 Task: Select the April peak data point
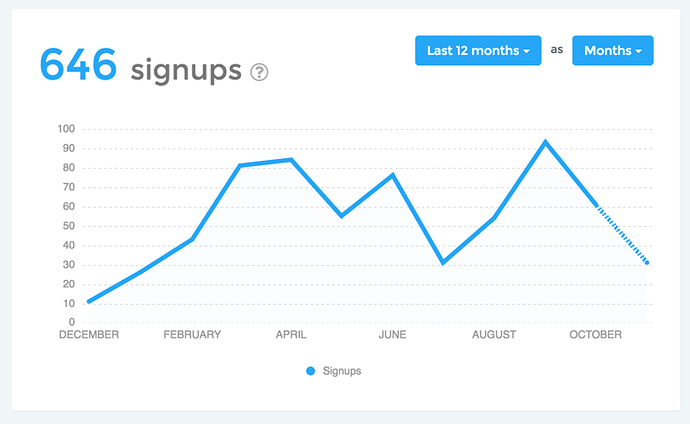[x=291, y=160]
